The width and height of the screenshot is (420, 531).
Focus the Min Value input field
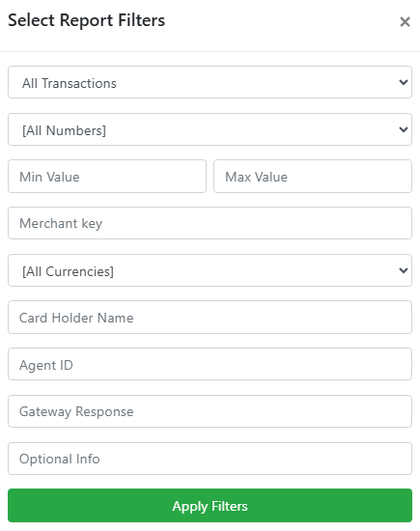107,177
